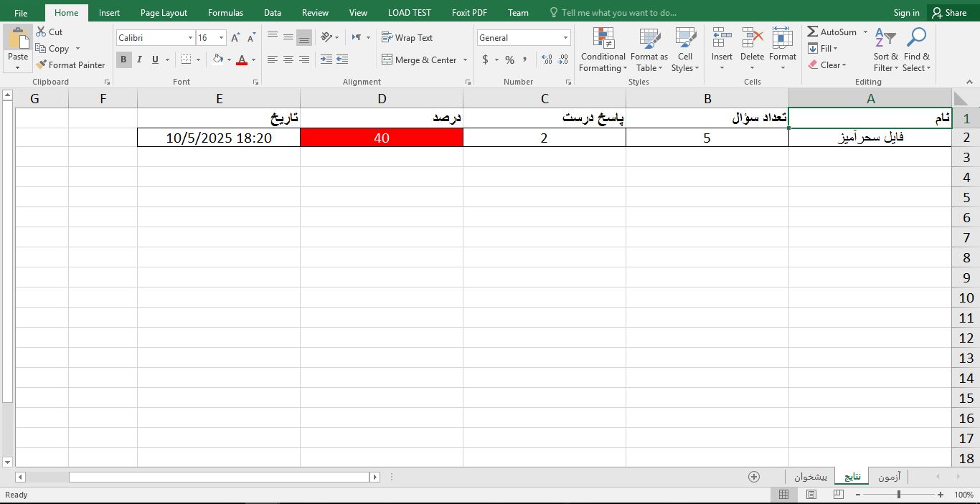Add a new sheet with plus icon

tap(754, 477)
